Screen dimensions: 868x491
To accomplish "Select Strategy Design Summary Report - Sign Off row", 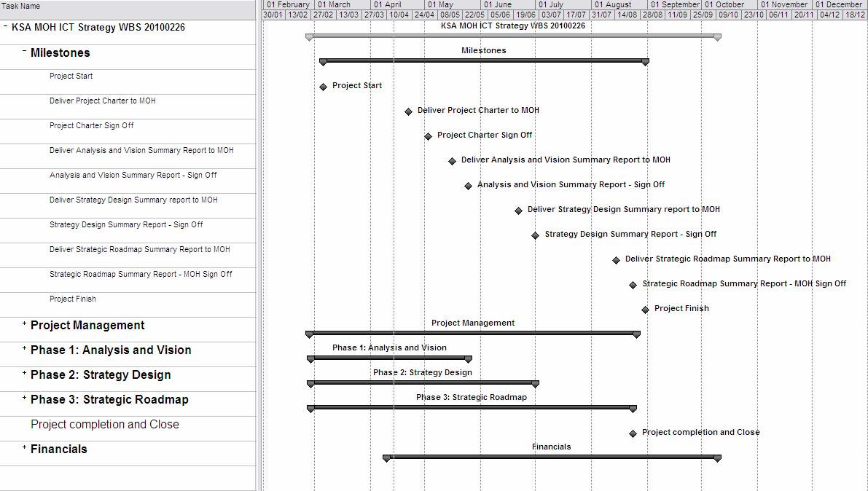I will click(128, 231).
